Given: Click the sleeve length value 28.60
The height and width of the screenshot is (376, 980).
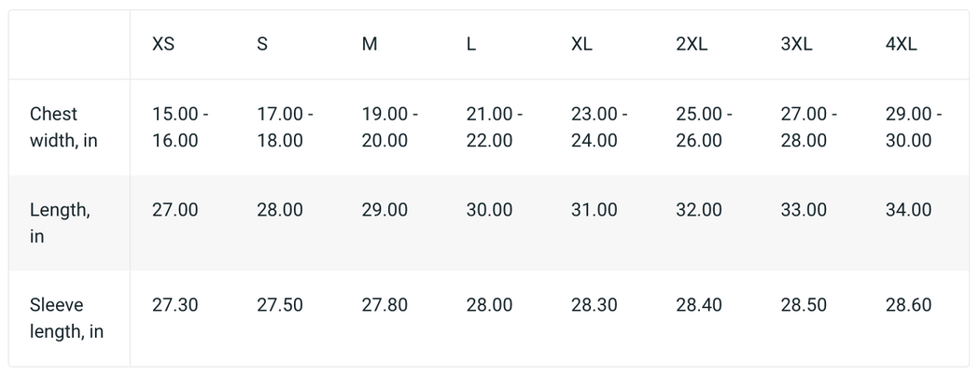Looking at the screenshot, I should click(x=908, y=305).
